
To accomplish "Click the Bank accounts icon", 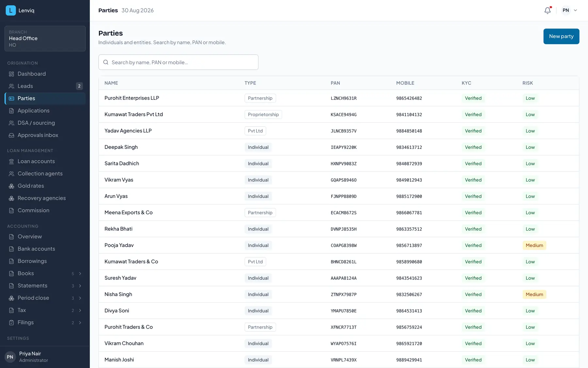I will (x=11, y=249).
